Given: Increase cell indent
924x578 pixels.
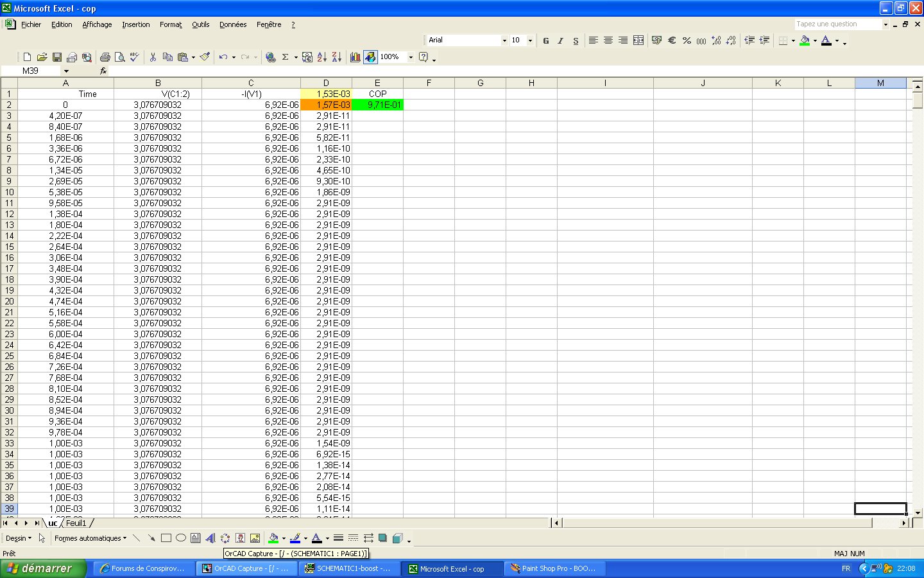Looking at the screenshot, I should [x=764, y=40].
